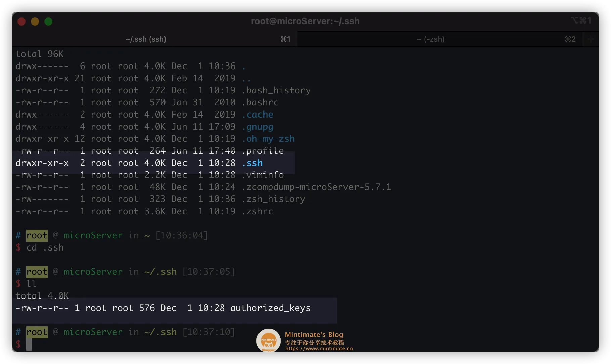The width and height of the screenshot is (611, 364).
Task: Click the 10:24 time on the .zcompdump row
Action: coord(222,187)
